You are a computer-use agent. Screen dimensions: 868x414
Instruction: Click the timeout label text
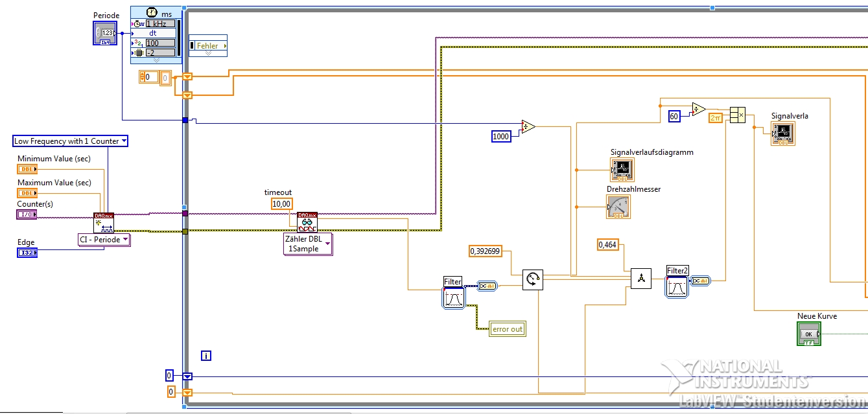point(278,192)
